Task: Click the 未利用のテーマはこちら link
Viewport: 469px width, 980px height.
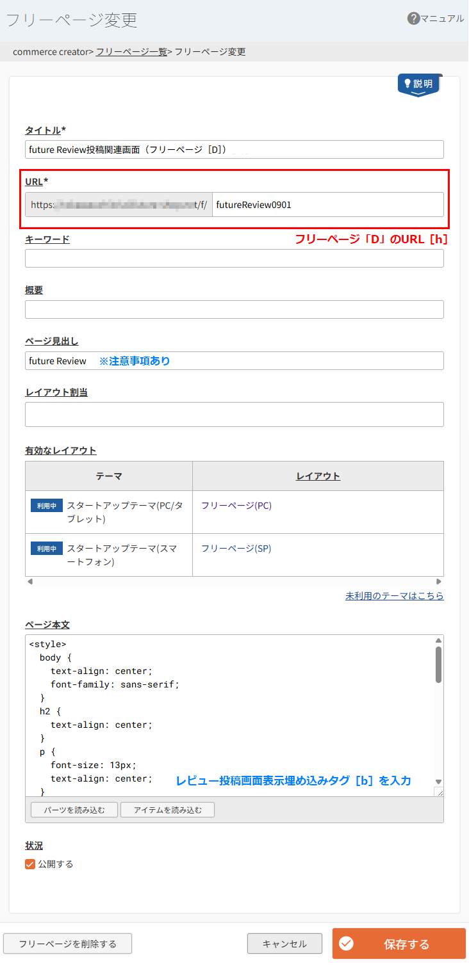Action: [x=395, y=595]
